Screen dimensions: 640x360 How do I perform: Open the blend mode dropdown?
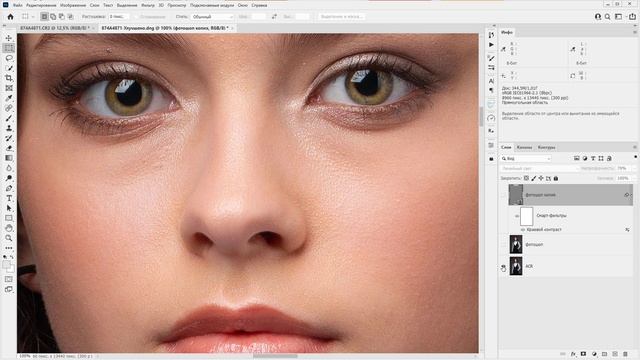[539, 168]
